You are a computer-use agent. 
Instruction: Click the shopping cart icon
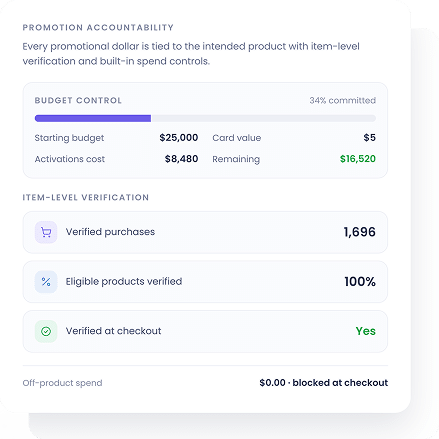tap(46, 232)
